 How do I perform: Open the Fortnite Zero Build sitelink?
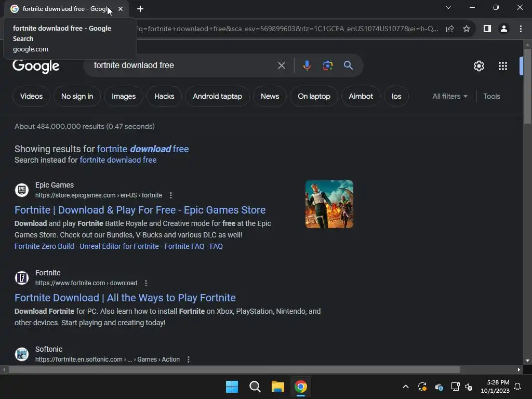[44, 246]
